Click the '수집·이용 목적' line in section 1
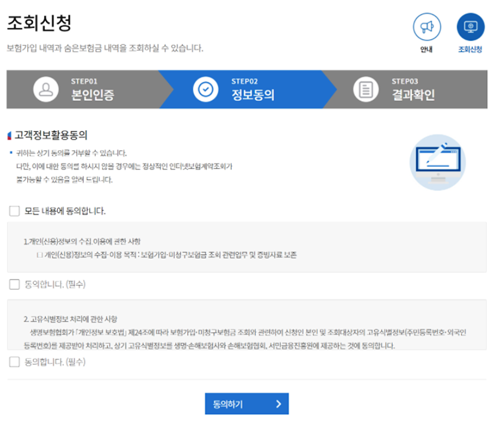Screen dimensions: 500x422 [167, 255]
